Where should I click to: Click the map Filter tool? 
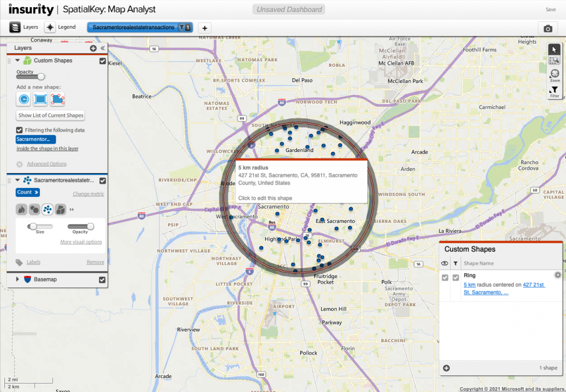(554, 92)
